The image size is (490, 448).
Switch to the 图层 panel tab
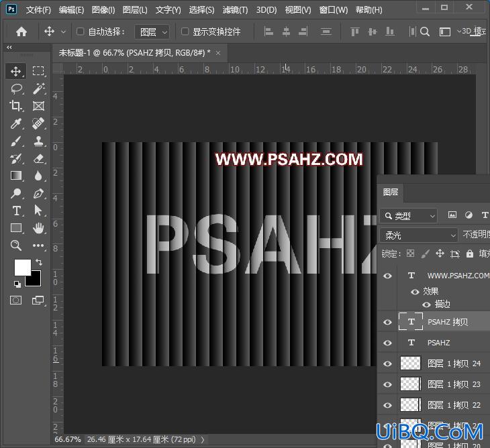390,192
